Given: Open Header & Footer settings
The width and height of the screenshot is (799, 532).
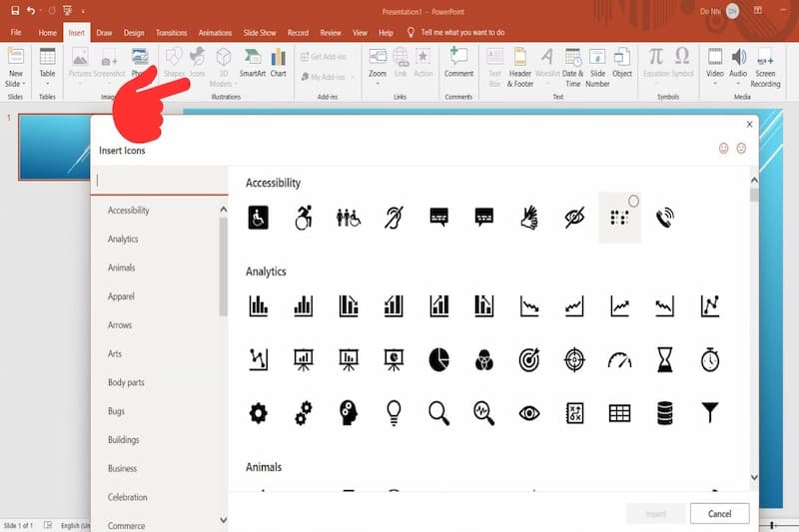Looking at the screenshot, I should pos(520,68).
